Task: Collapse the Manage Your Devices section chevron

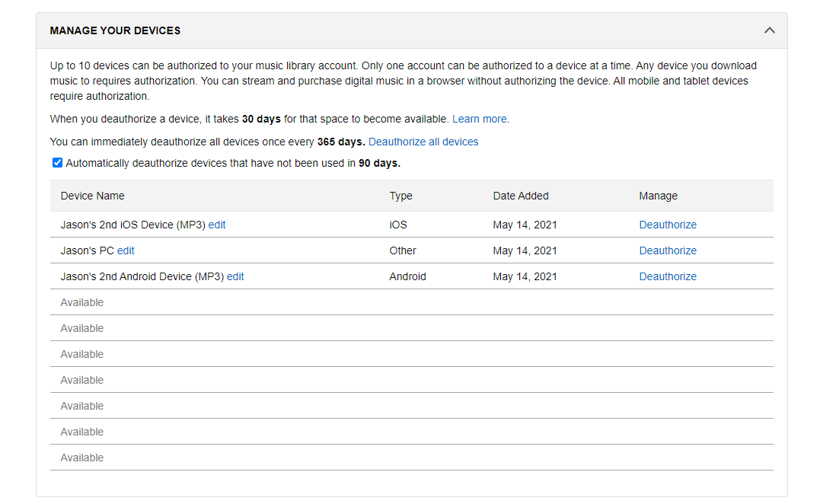Action: pos(769,30)
